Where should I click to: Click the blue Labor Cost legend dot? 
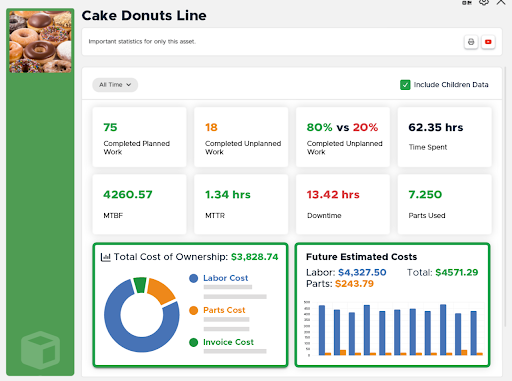click(x=193, y=278)
